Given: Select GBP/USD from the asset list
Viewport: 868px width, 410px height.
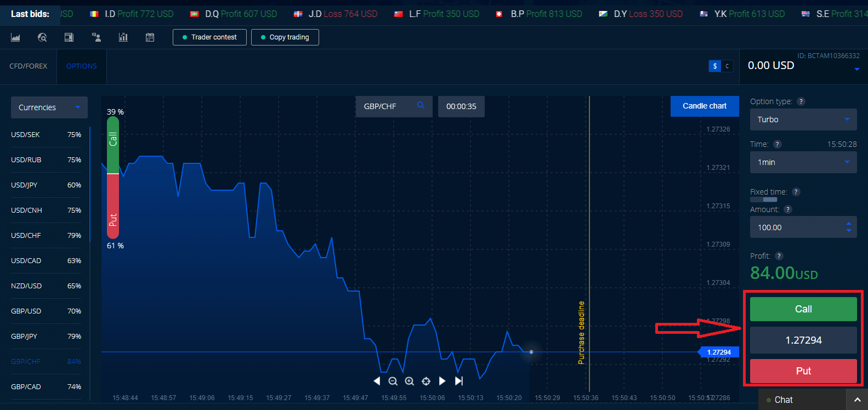Looking at the screenshot, I should [46, 311].
